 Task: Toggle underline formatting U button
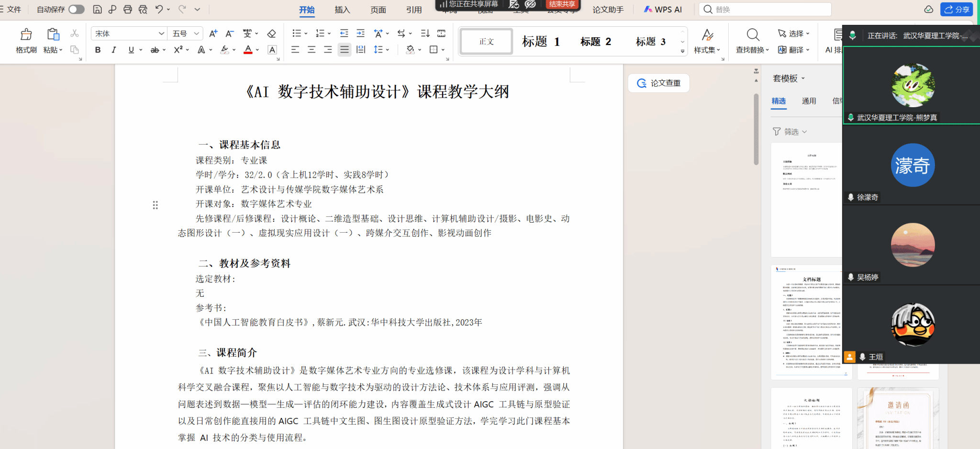pos(131,50)
